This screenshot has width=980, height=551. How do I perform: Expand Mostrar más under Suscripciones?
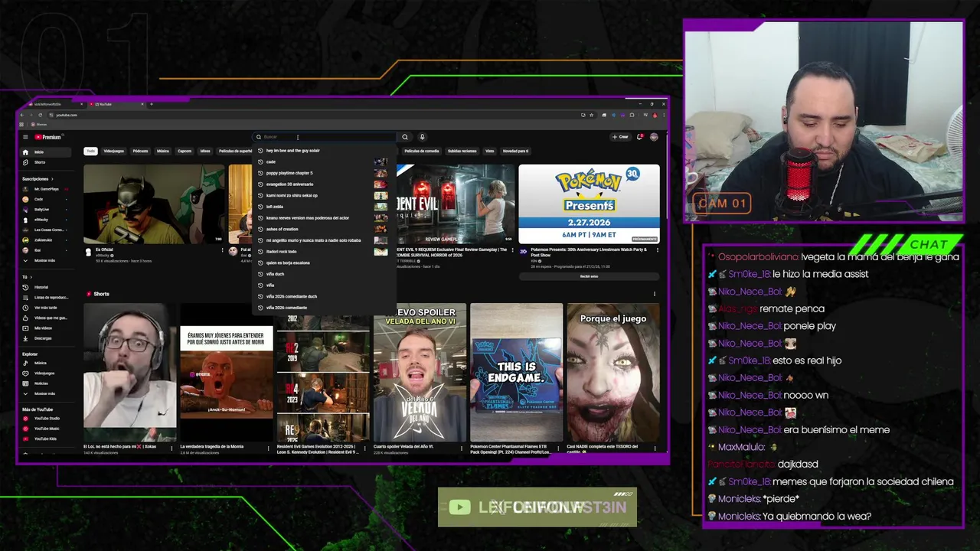point(46,260)
